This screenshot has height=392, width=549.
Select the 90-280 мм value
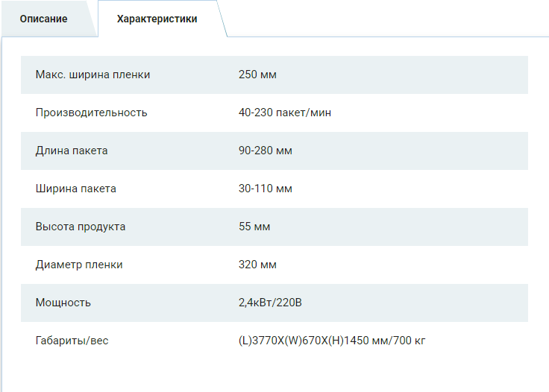click(266, 151)
